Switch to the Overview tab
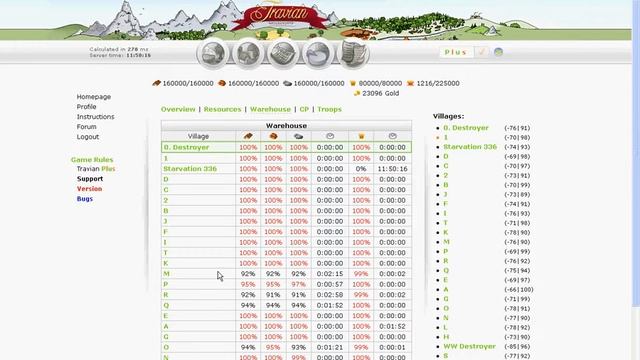 pos(178,109)
